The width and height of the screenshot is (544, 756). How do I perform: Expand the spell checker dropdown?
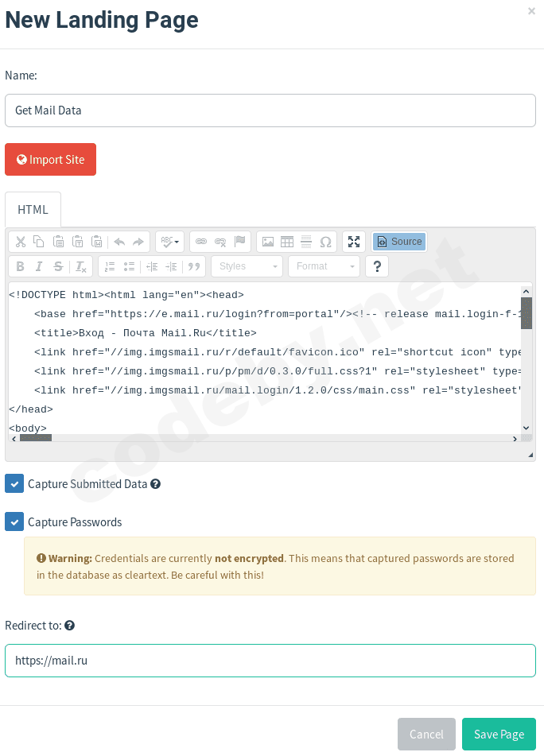click(169, 242)
